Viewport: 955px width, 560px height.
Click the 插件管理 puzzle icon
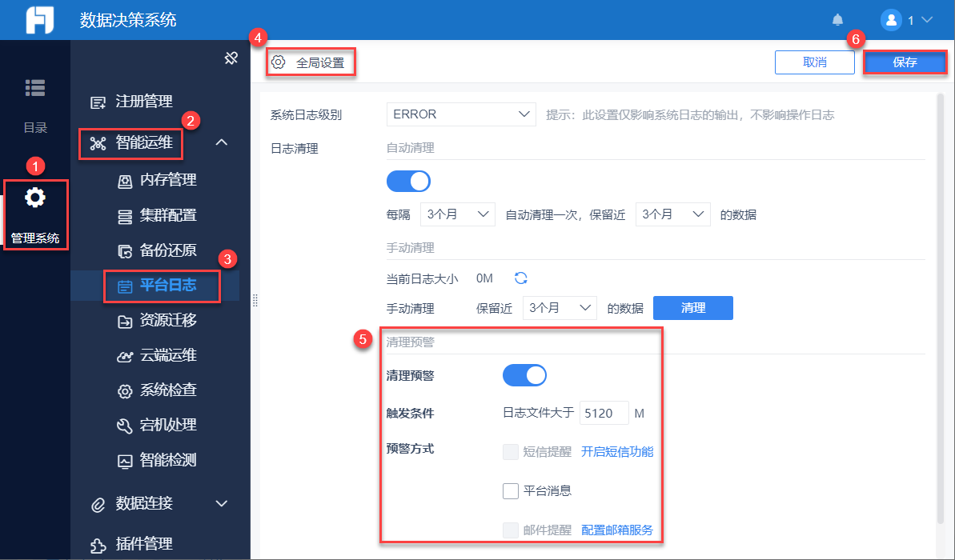coord(98,545)
